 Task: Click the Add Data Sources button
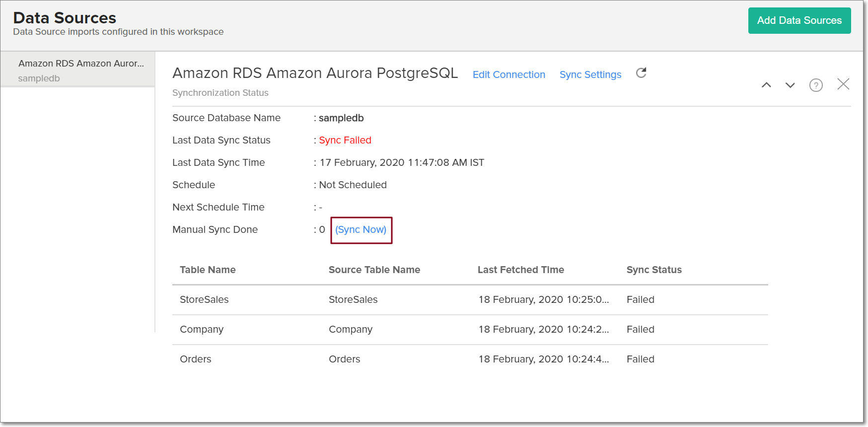point(799,21)
